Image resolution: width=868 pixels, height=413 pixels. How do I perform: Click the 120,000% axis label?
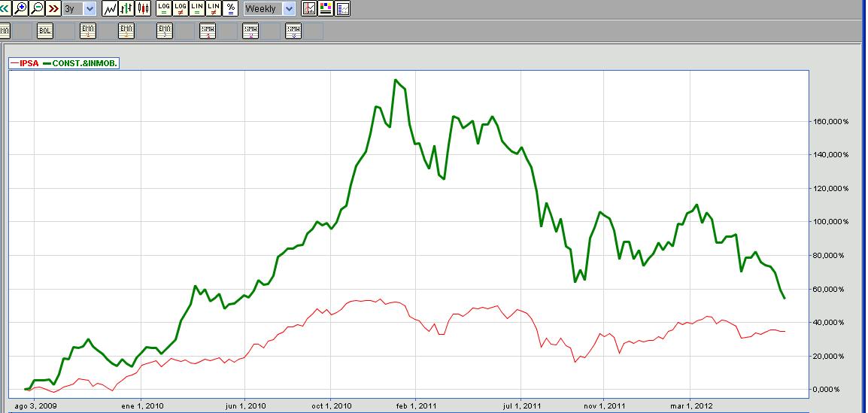(x=830, y=188)
